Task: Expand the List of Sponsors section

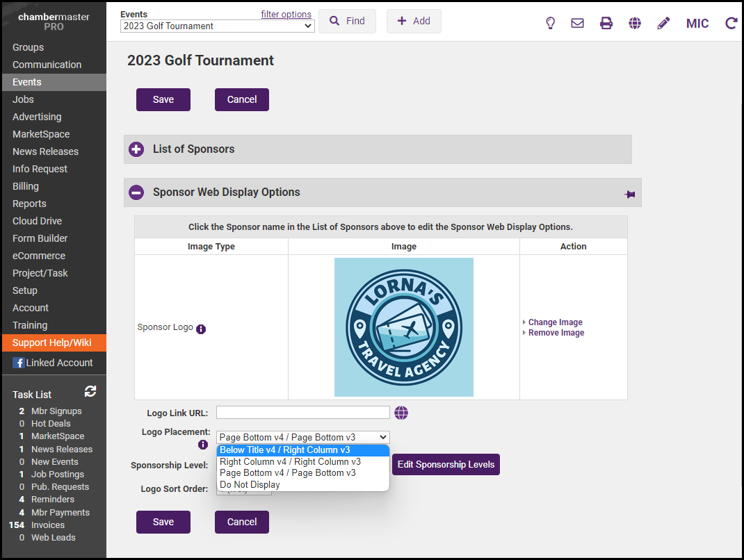Action: pyautogui.click(x=137, y=149)
